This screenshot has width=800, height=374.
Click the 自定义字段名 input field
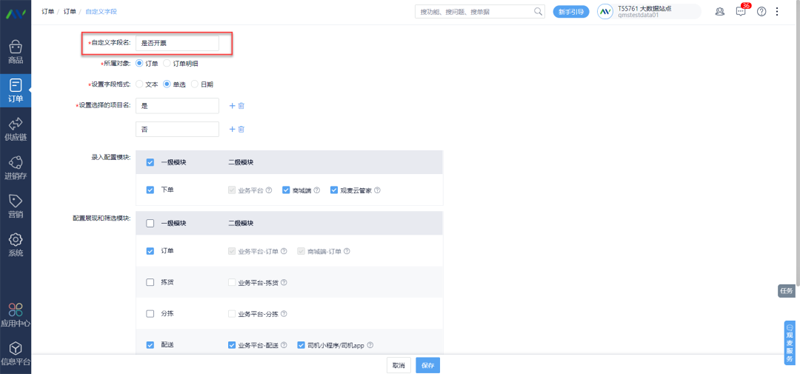coord(177,43)
